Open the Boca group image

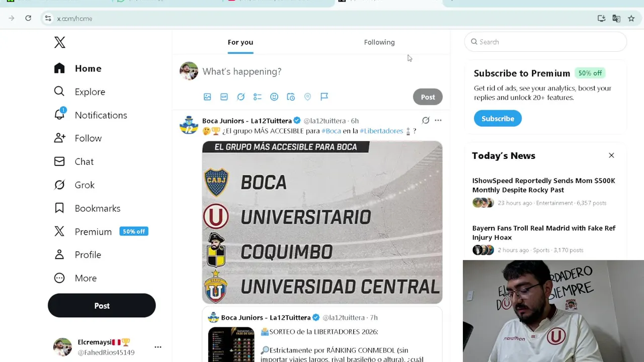tap(322, 222)
